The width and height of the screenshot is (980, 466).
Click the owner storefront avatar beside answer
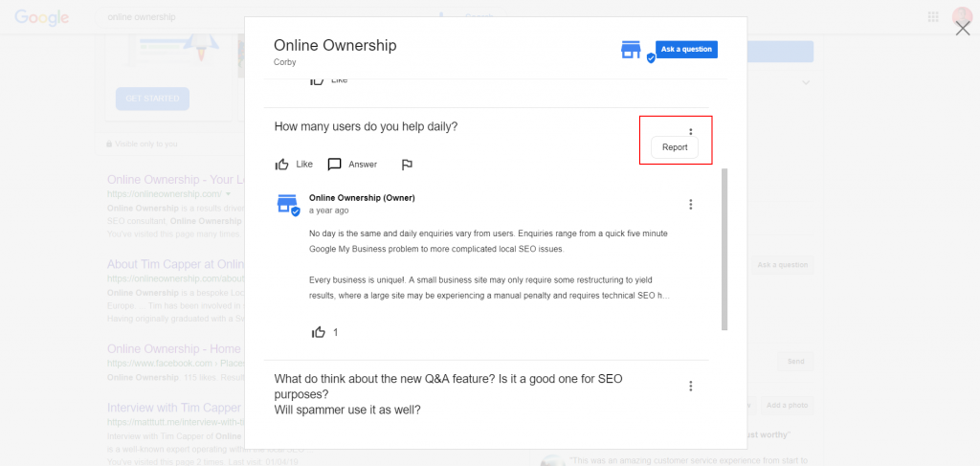point(287,204)
